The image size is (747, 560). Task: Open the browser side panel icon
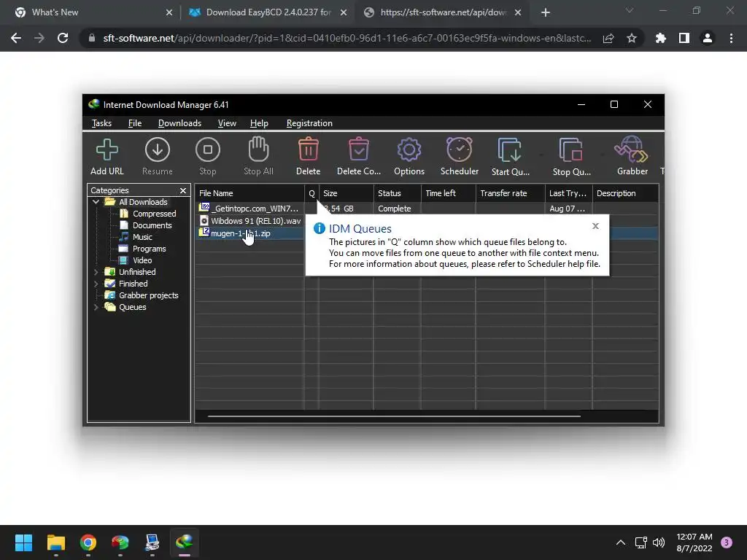pyautogui.click(x=684, y=38)
